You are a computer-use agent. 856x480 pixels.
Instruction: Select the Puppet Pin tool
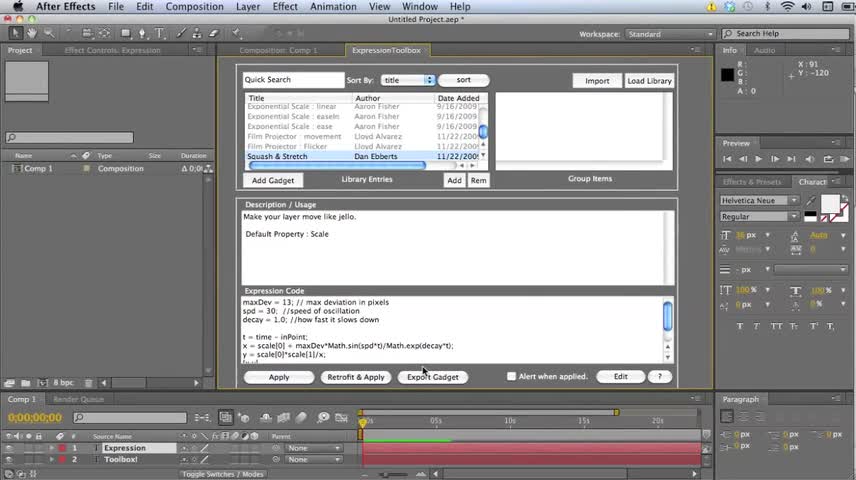tap(236, 33)
